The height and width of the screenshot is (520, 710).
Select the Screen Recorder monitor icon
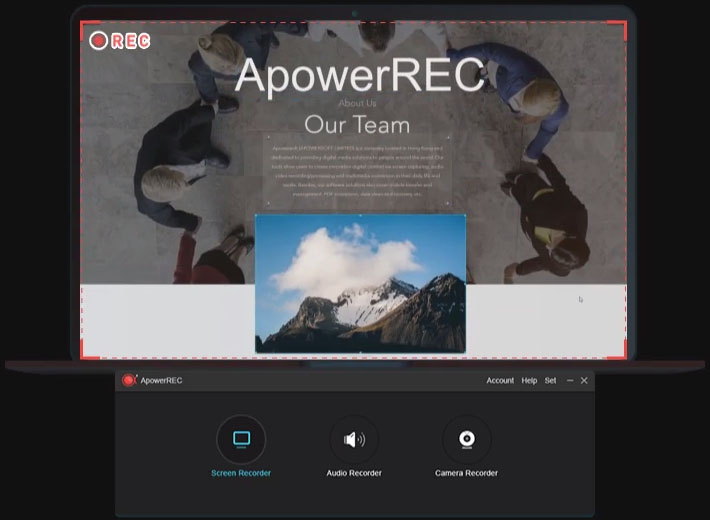pos(241,439)
